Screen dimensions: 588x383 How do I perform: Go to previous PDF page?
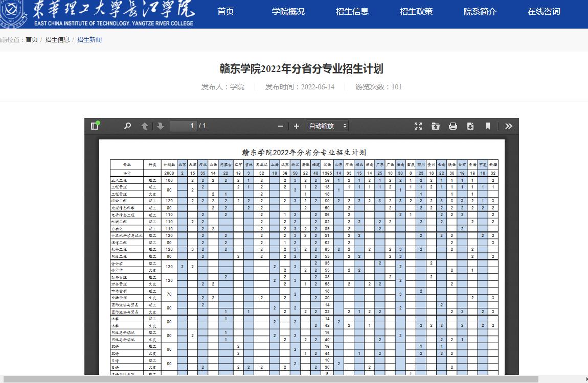coord(145,126)
